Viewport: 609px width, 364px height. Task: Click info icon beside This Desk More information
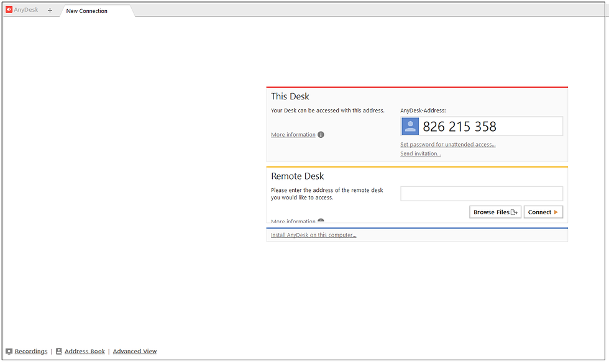[321, 135]
